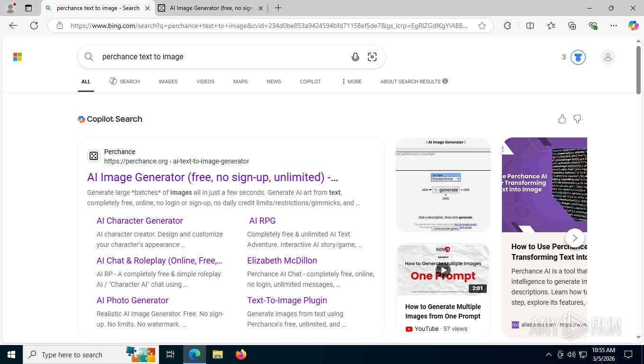
Task: Open Task View on taskbar
Action: pyautogui.click(x=170, y=355)
